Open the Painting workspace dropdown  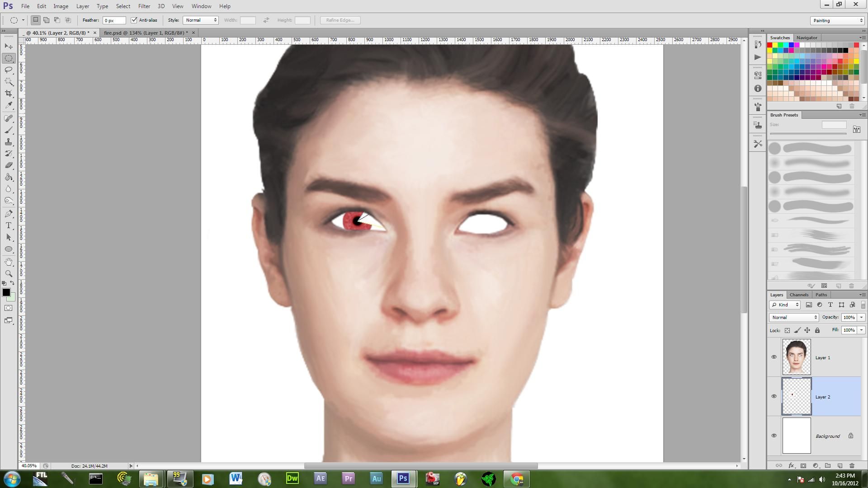coord(837,20)
